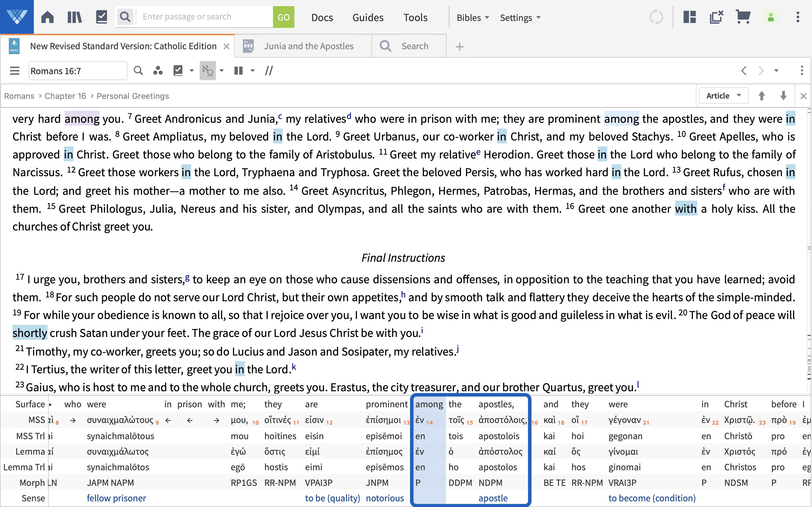Expand the Article view dropdown
Viewport: 812px width, 507px height.
723,95
